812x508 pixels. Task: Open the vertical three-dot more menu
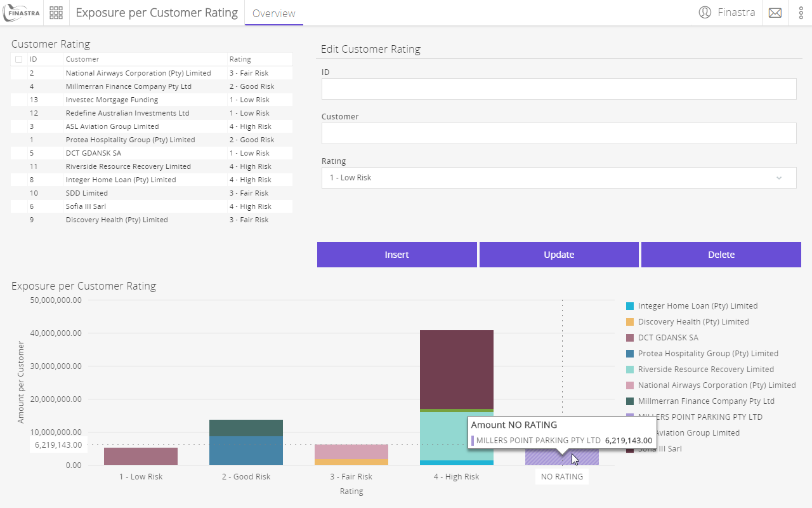pyautogui.click(x=801, y=13)
